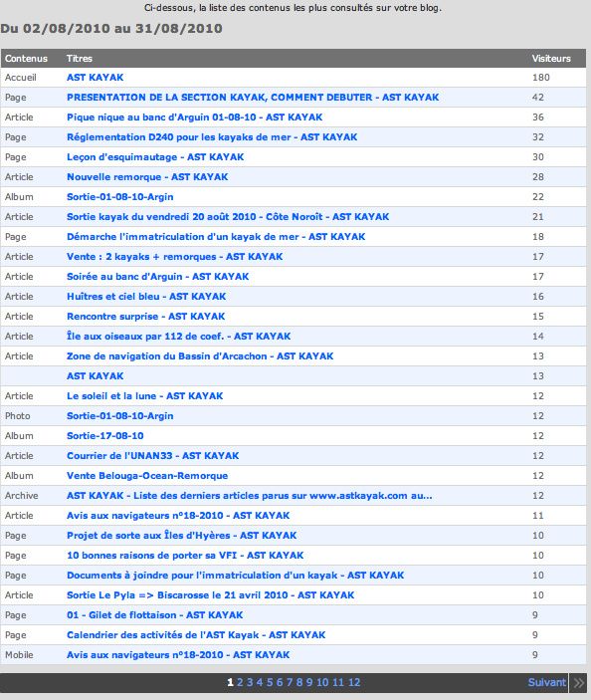Screen dimensions: 591x700
Task: Open Rencontre surprise article link
Action: (146, 317)
